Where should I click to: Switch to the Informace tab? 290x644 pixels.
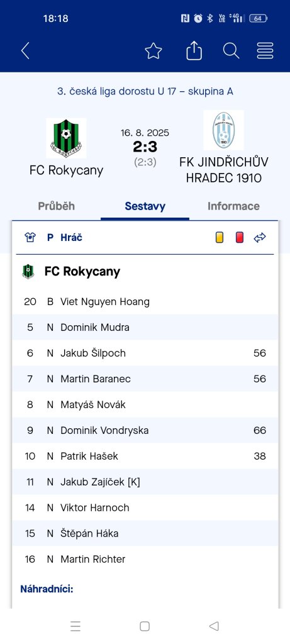pos(233,206)
